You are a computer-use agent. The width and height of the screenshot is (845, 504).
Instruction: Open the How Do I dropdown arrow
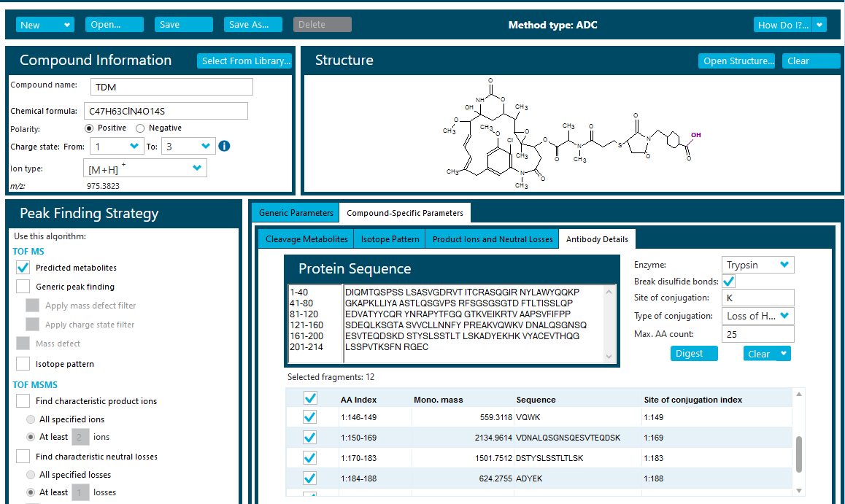click(819, 25)
